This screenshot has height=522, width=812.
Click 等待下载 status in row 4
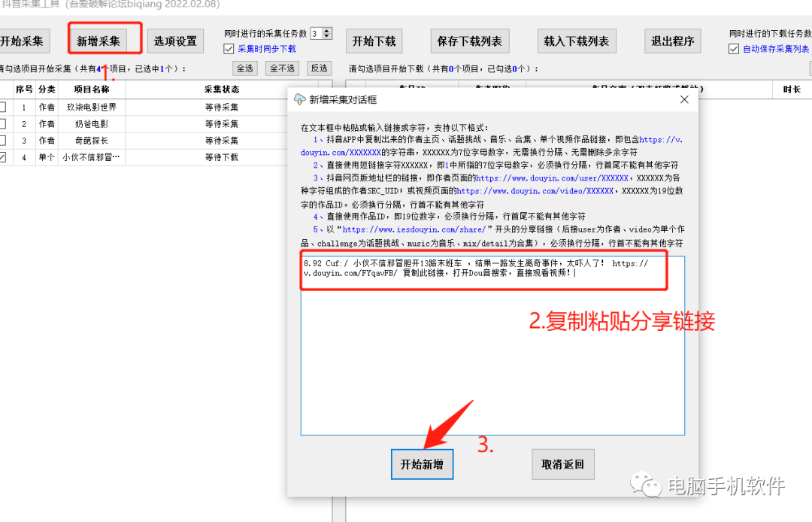tap(222, 157)
